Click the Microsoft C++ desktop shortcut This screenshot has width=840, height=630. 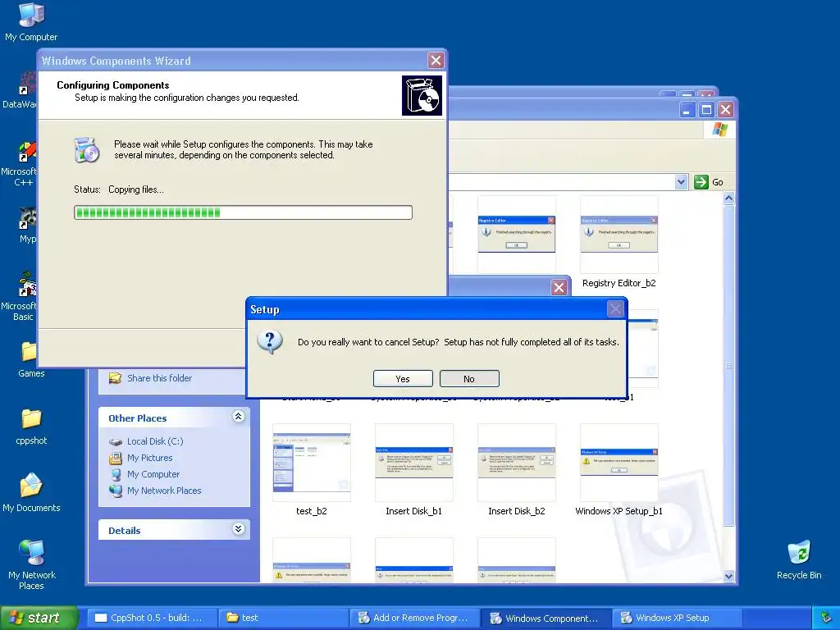[x=20, y=163]
